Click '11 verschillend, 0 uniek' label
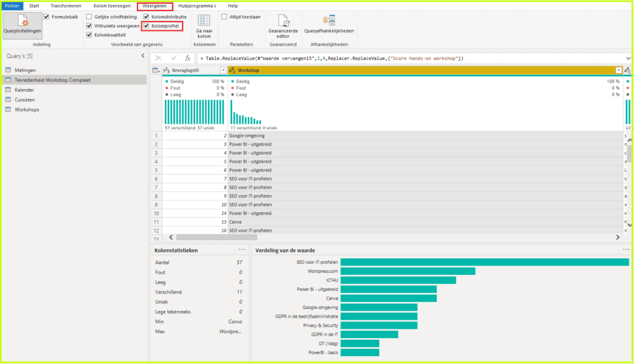Screen dimensions: 634x364 coord(254,128)
